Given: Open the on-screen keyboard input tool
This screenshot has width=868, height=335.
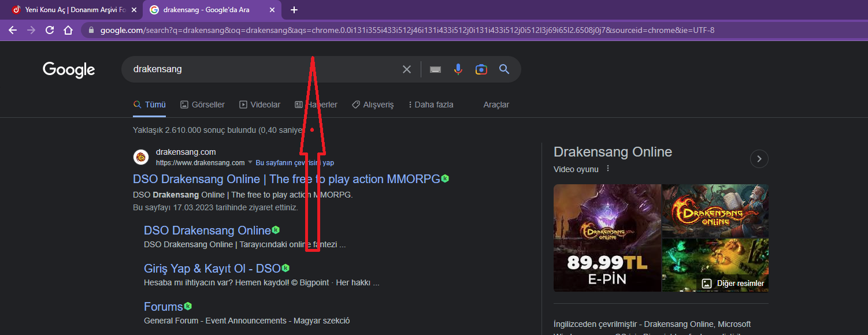Looking at the screenshot, I should tap(435, 69).
